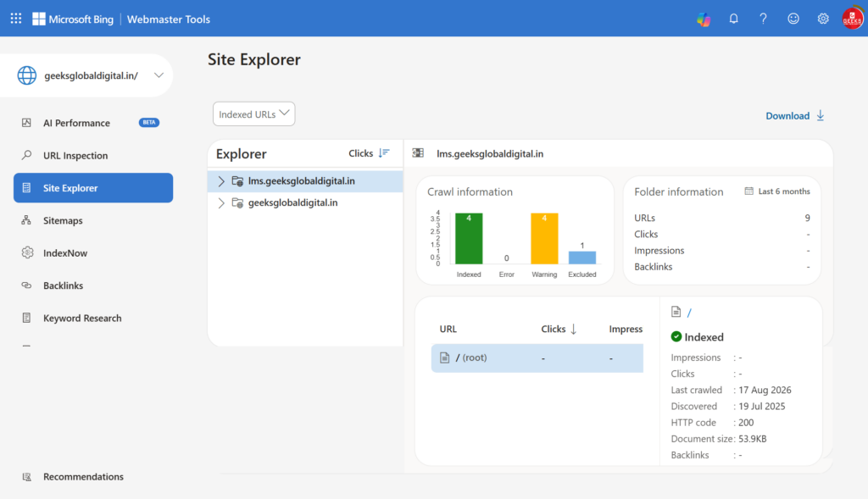Open the slash URL link in details

689,313
